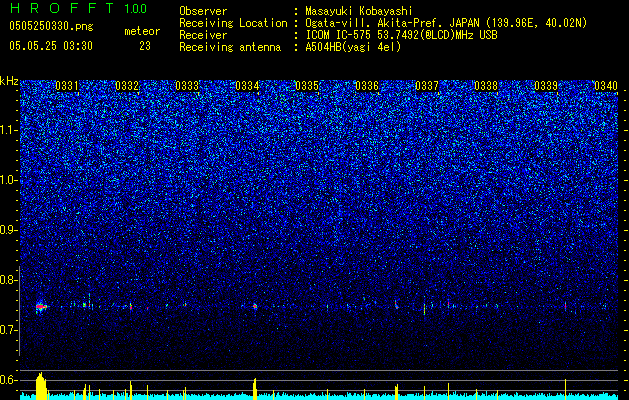The image size is (629, 400).
Task: Click the kHz axis unit label
Action: pos(9,81)
